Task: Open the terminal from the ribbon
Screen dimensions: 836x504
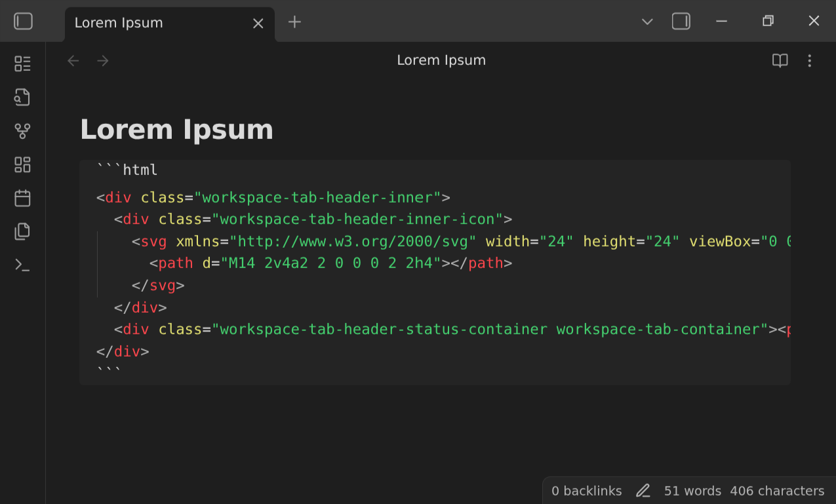Action: [x=22, y=265]
